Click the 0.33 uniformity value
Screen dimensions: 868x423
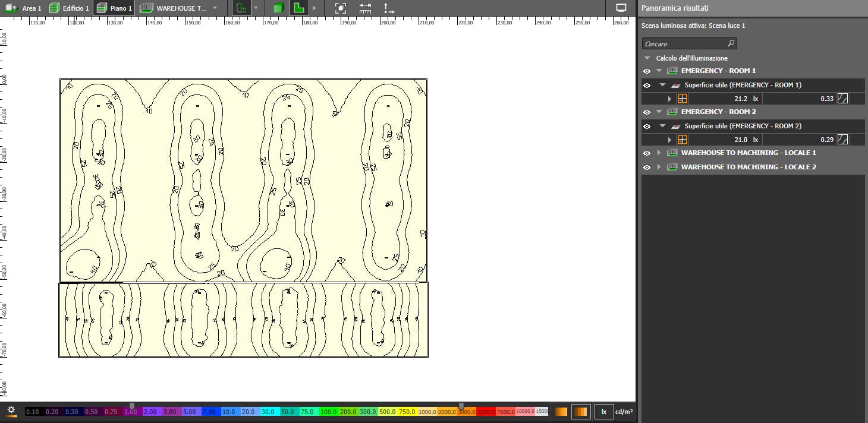[827, 99]
